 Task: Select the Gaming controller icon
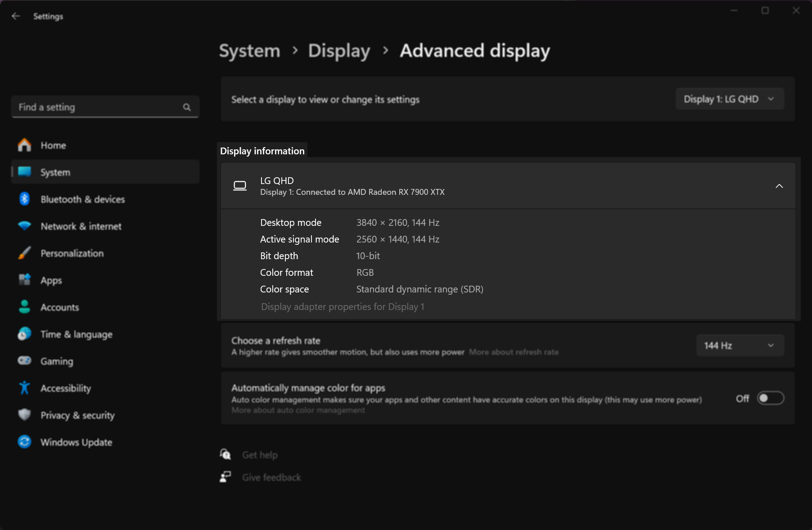24,361
